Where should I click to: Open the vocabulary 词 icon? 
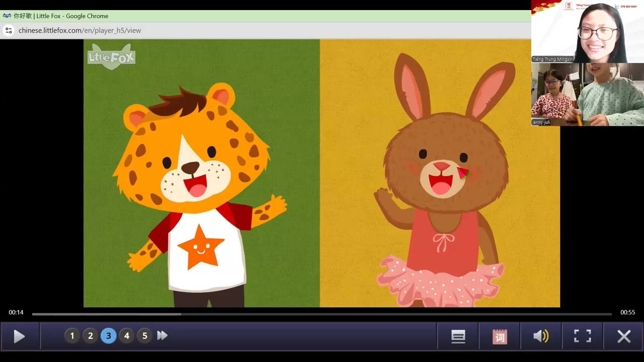pos(500,336)
